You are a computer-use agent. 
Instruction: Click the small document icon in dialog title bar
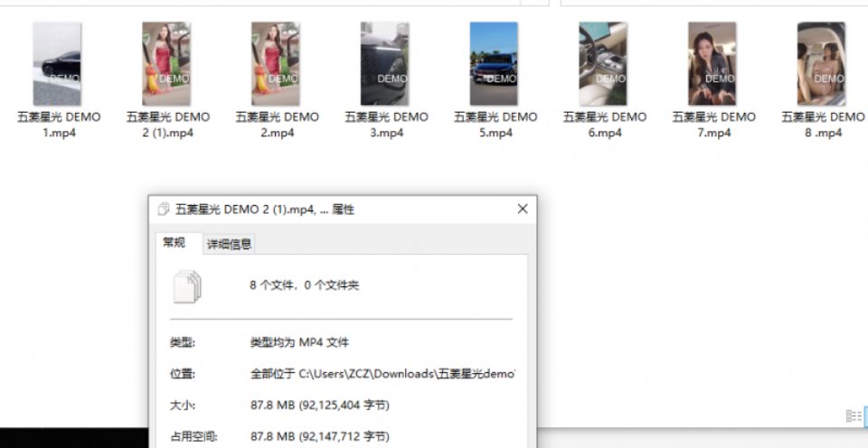164,209
